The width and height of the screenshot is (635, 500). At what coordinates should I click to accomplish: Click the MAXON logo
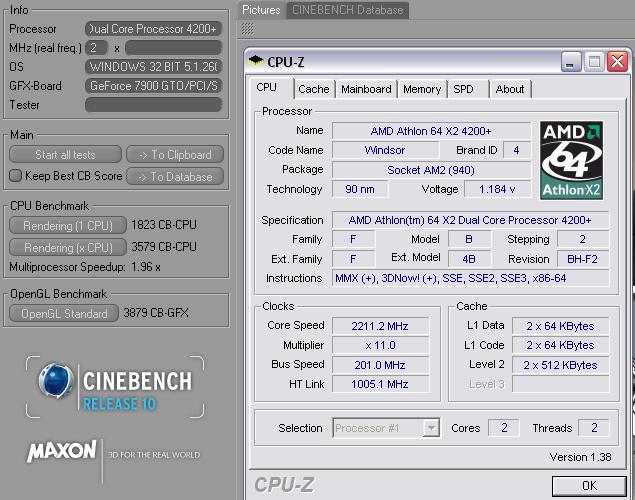(62, 451)
